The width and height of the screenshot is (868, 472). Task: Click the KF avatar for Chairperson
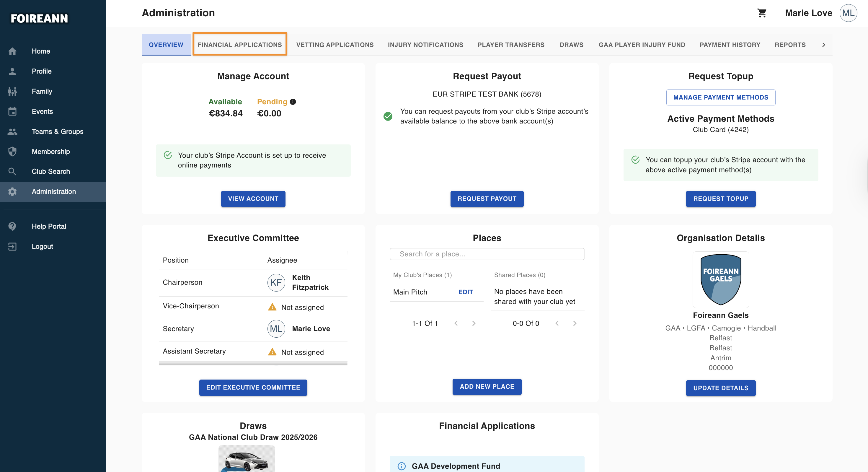[x=276, y=283]
